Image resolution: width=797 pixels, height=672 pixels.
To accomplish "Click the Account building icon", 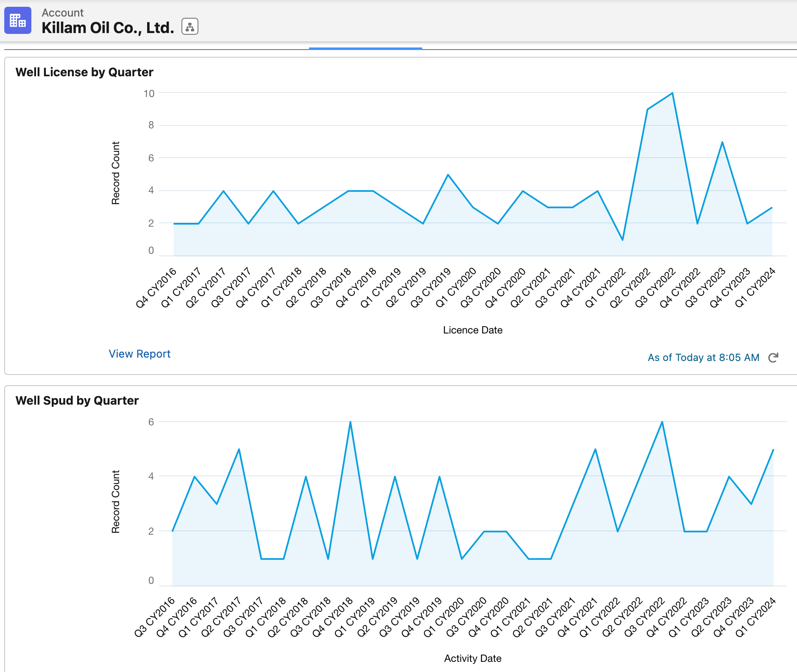I will [18, 20].
